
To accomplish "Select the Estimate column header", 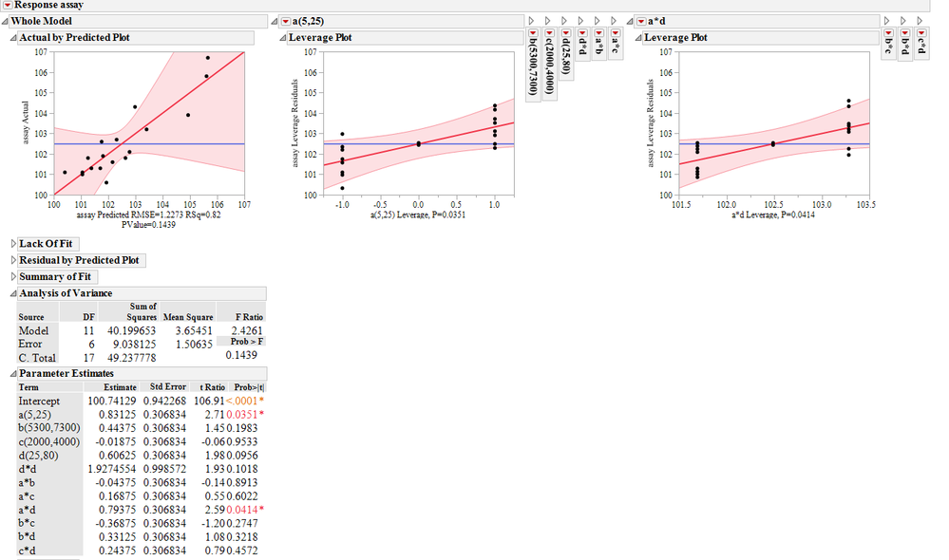I will coord(120,387).
